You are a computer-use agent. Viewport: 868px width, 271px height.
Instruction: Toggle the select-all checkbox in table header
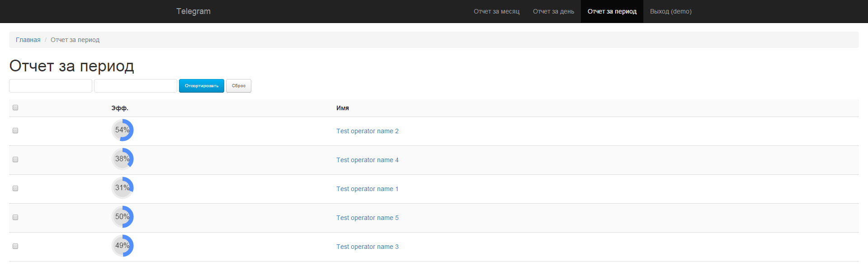pyautogui.click(x=15, y=107)
